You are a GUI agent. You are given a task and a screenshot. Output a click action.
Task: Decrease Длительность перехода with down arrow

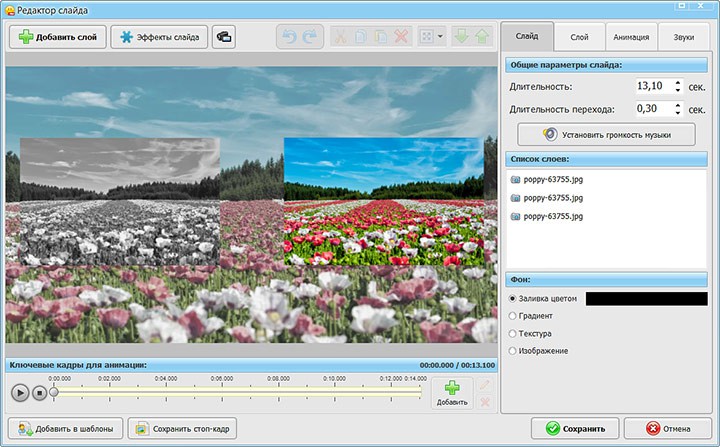click(678, 112)
